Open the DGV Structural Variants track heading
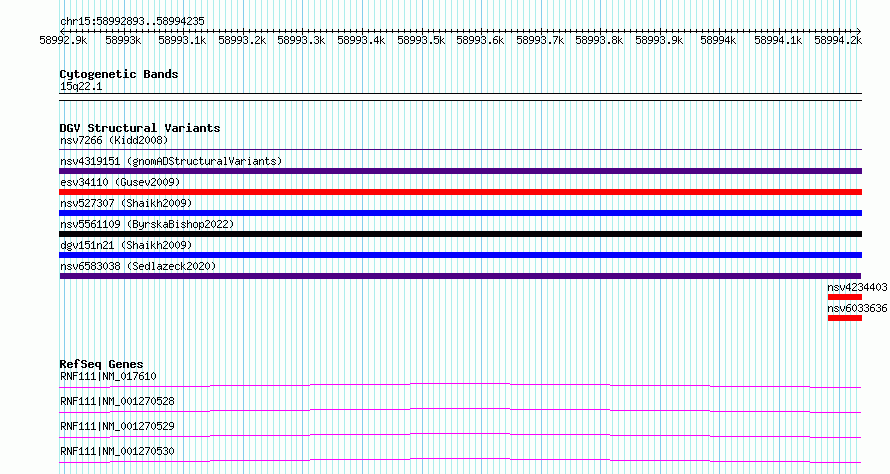Screen dimensions: 890x474 pos(140,128)
